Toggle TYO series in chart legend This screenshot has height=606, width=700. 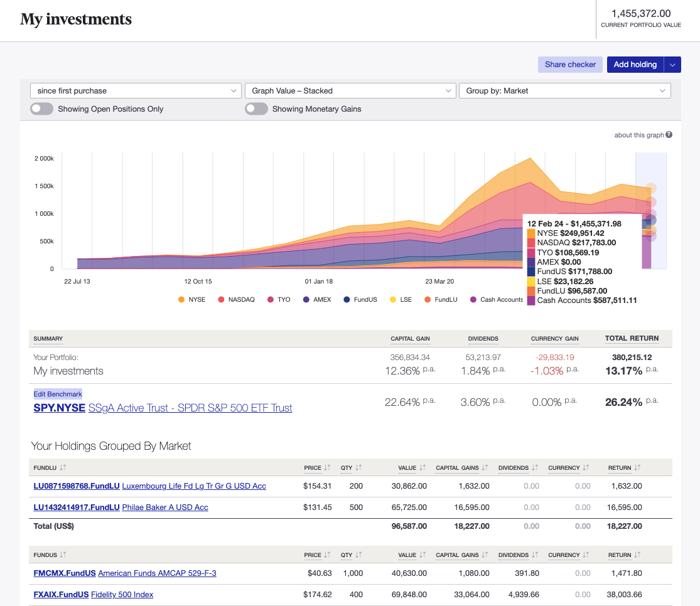[279, 299]
